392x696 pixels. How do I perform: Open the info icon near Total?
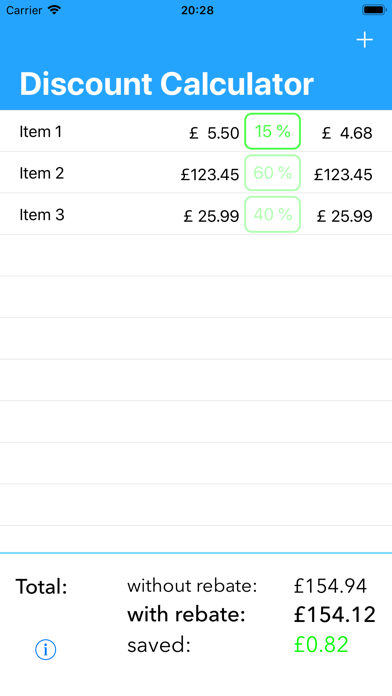point(45,650)
